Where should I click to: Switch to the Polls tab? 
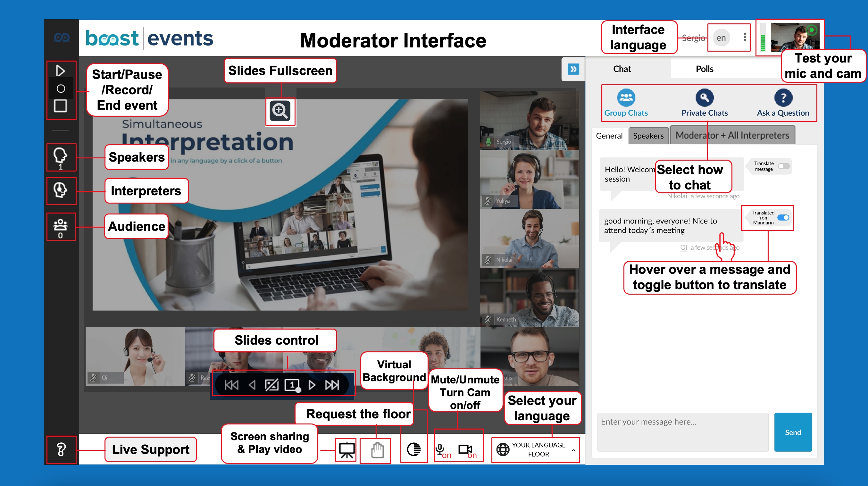tap(705, 69)
